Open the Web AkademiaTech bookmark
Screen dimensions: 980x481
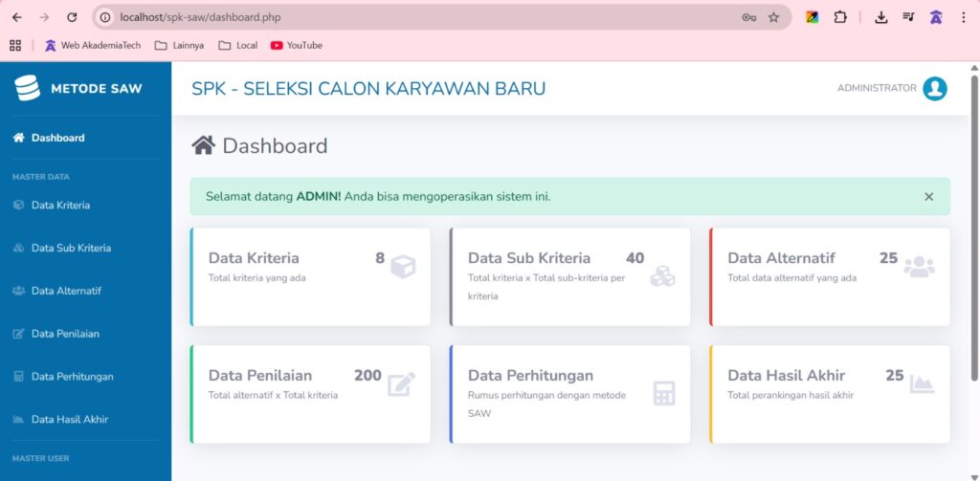click(x=93, y=45)
